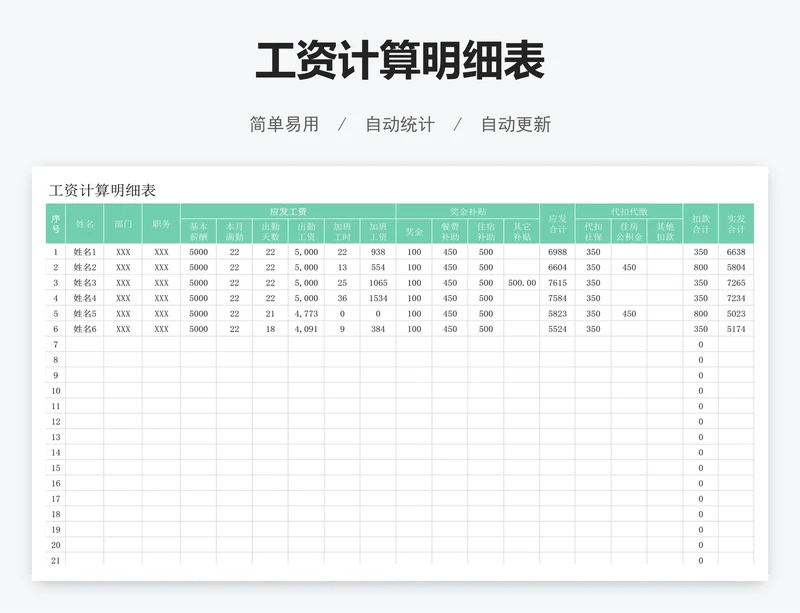The image size is (800, 613).
Task: Select the overtime pay cell 938
Action: 378,252
